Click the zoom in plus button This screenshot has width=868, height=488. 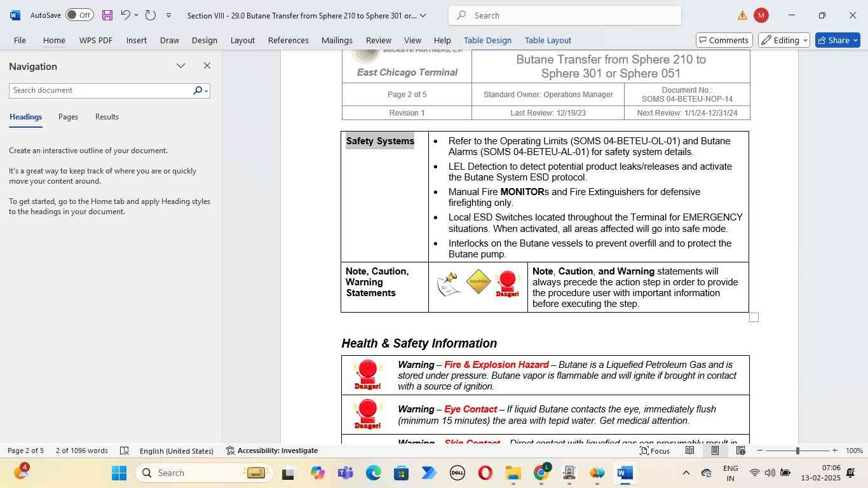[x=834, y=451]
